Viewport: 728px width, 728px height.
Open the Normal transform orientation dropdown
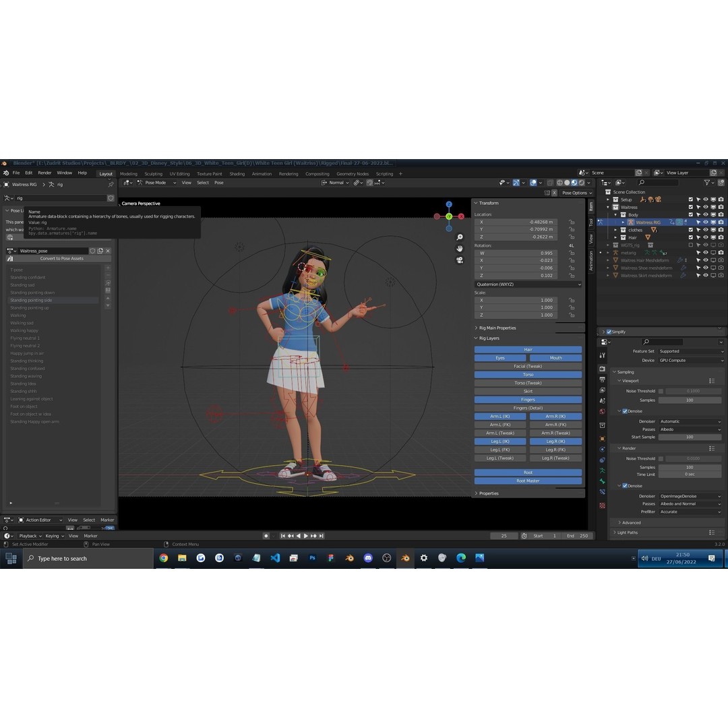coord(336,183)
